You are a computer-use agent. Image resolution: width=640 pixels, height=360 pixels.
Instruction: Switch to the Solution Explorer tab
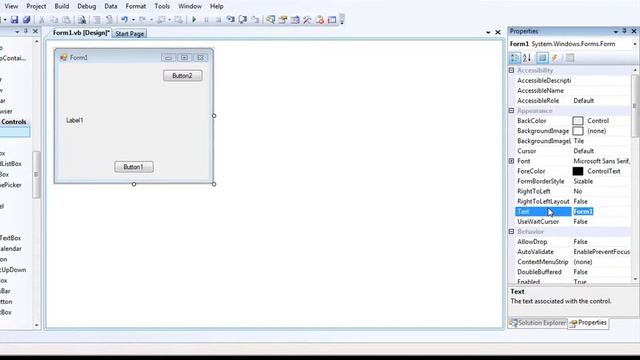click(x=538, y=323)
